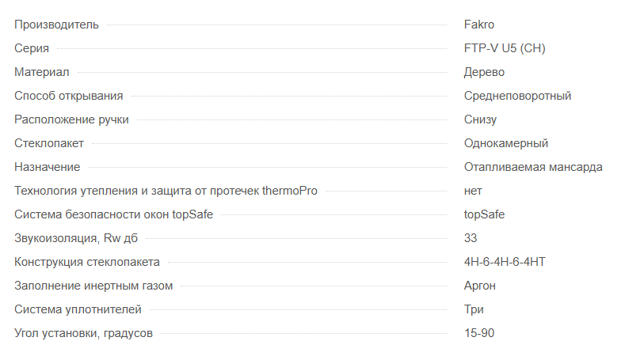Click the topSafe security value

tap(484, 214)
